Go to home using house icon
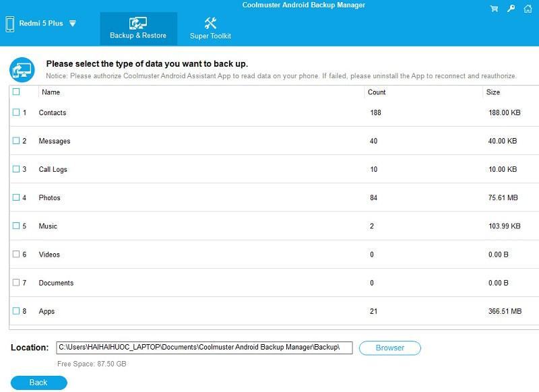Screen dimensions: 539x392 [x=528, y=9]
